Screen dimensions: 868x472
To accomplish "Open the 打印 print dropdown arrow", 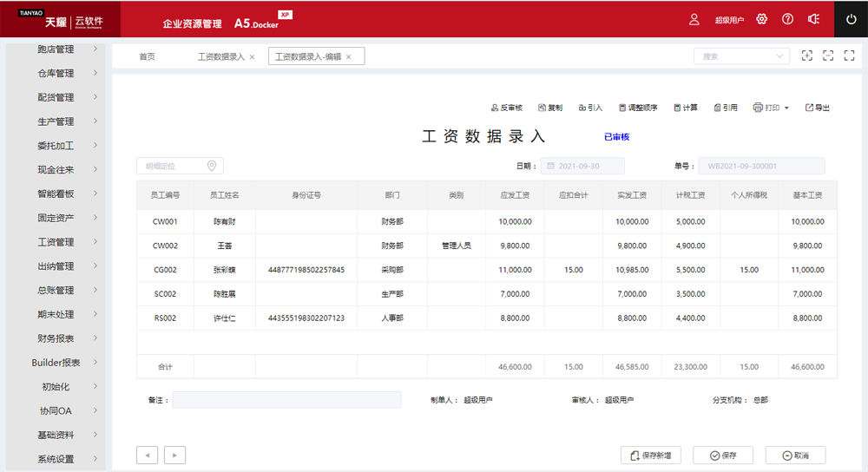I will pos(786,108).
